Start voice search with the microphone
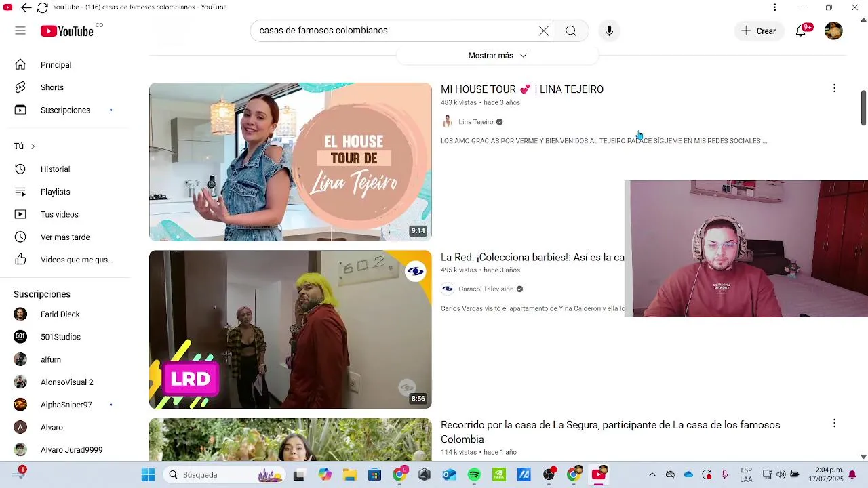 609,30
